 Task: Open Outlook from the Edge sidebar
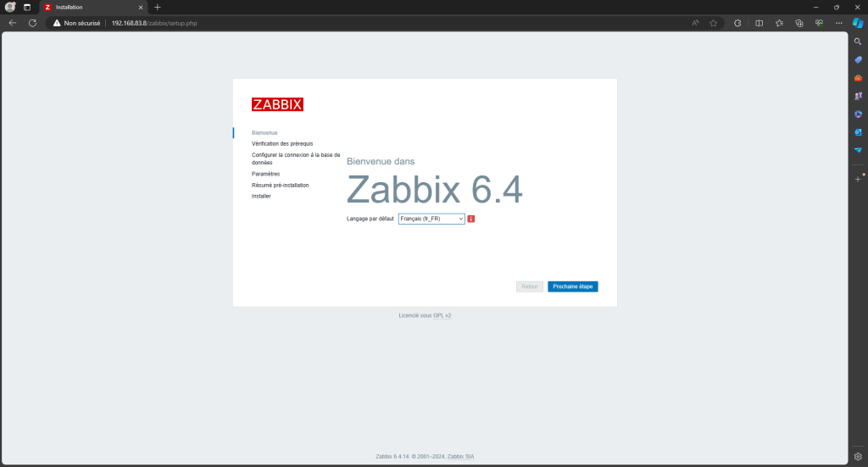858,132
